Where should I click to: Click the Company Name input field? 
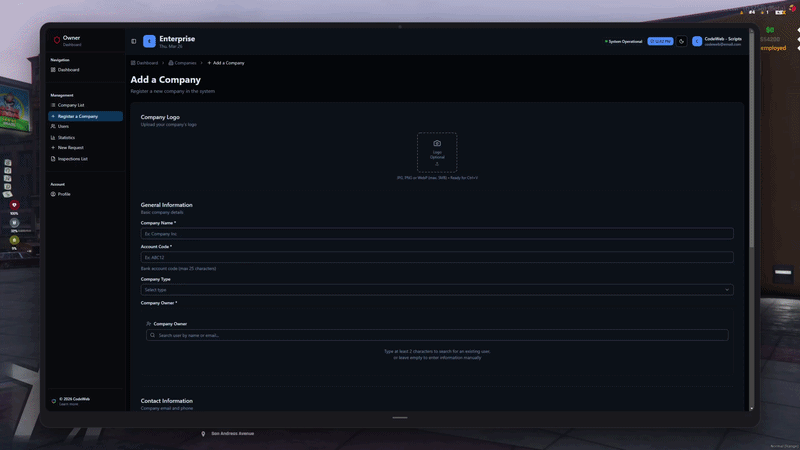pyautogui.click(x=436, y=233)
